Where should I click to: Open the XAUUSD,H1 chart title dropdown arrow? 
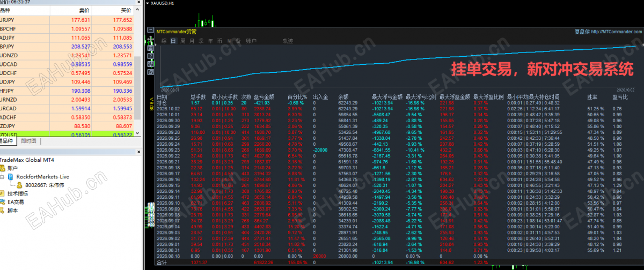pyautogui.click(x=148, y=3)
